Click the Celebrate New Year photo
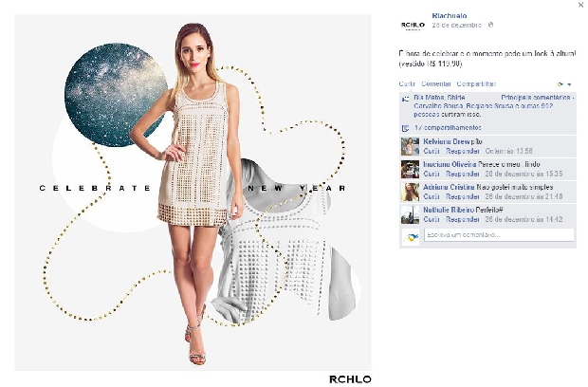Image resolution: width=588 pixels, height=387 pixels. tap(193, 193)
